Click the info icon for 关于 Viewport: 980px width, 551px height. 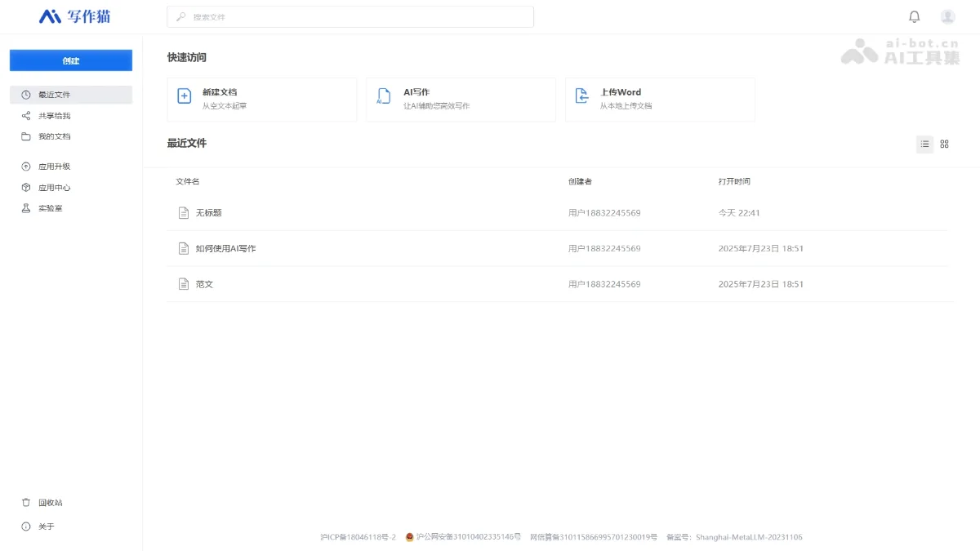[x=26, y=527]
